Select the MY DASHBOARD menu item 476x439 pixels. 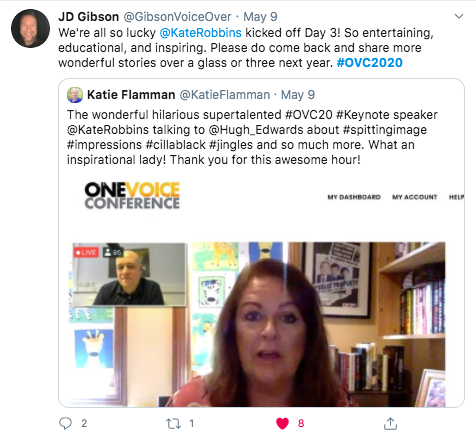(x=354, y=197)
